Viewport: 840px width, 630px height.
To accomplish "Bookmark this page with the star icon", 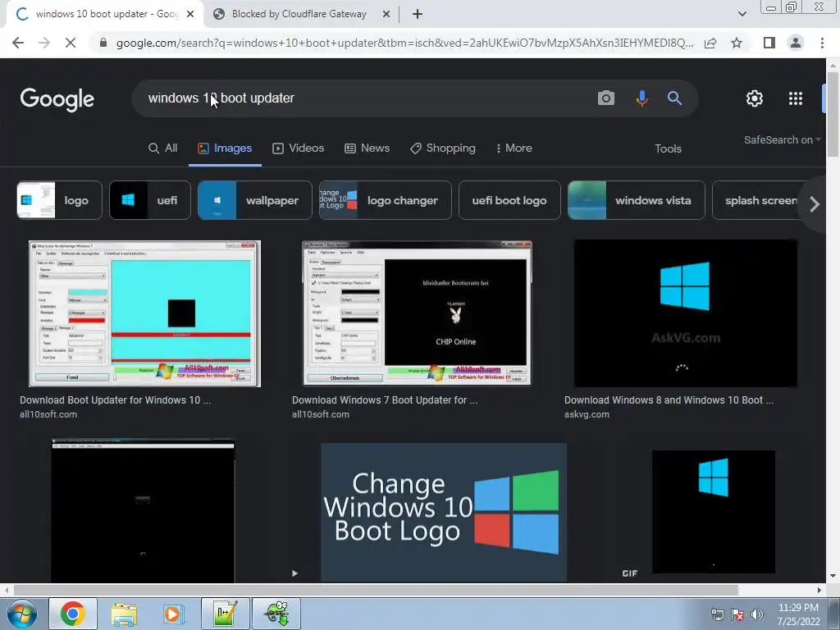I will [x=737, y=43].
